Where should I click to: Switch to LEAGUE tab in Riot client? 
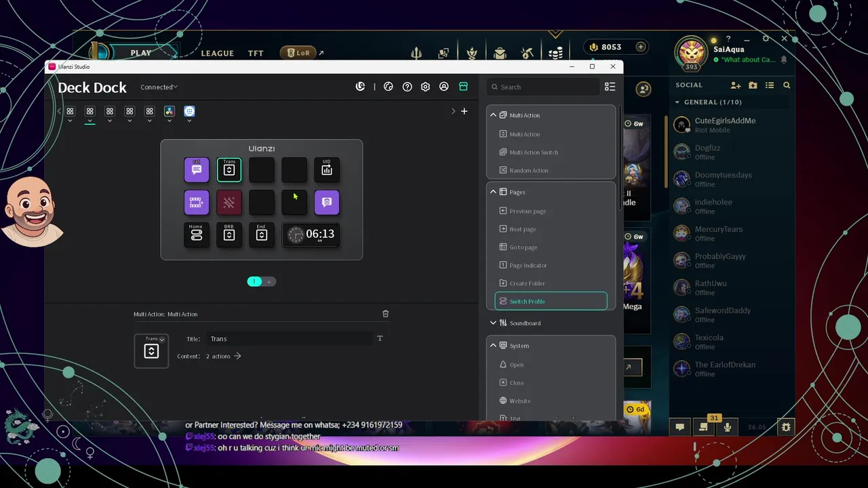pos(217,53)
